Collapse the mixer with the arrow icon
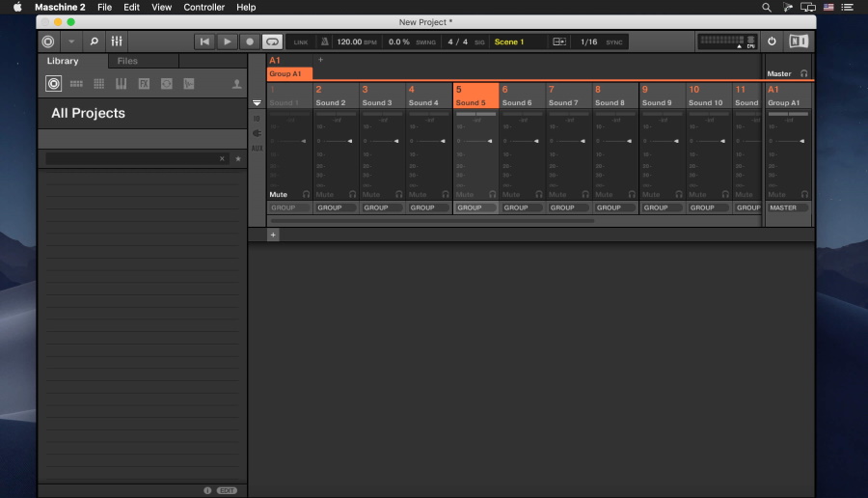Screen dimensions: 868x498 click(257, 103)
